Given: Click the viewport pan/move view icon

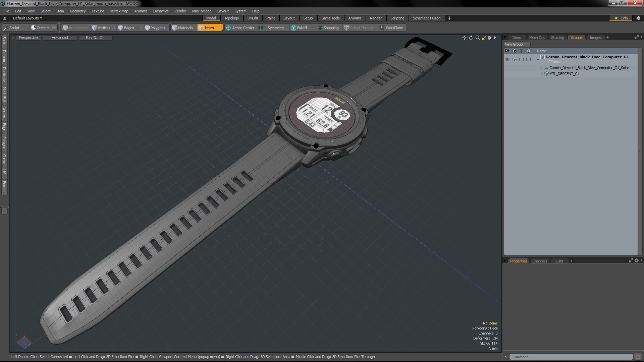Looking at the screenshot, I should pos(464,38).
